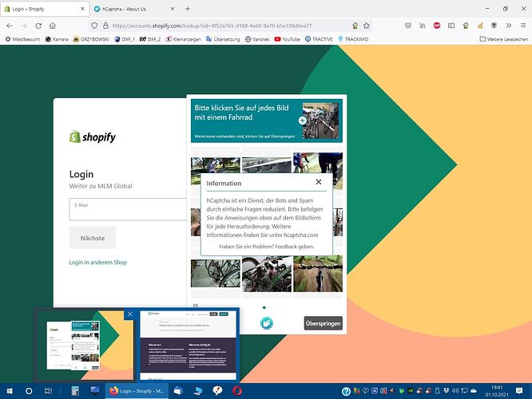This screenshot has width=532, height=399.
Task: Expand more tools double chevron
Action: pyautogui.click(x=508, y=26)
